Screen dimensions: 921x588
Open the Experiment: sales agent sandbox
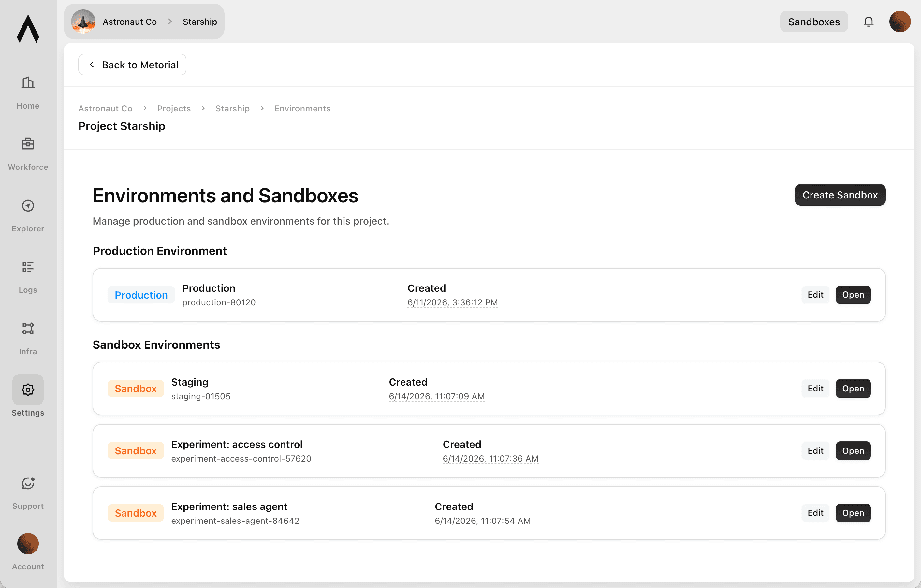click(x=853, y=513)
